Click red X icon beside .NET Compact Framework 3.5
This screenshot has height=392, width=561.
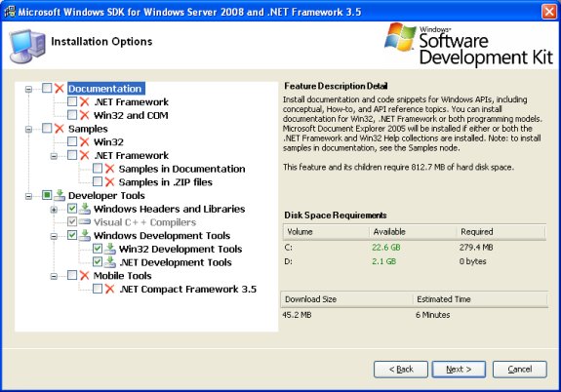pos(110,289)
